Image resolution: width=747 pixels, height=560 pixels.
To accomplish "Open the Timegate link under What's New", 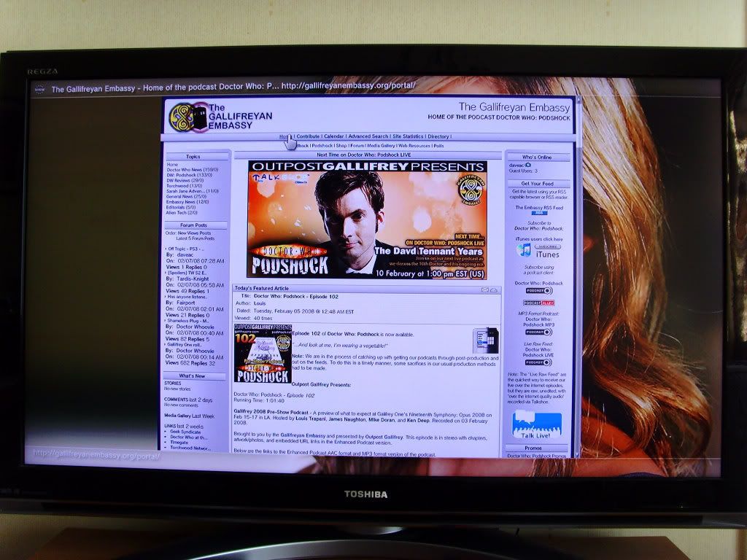I will 179,443.
